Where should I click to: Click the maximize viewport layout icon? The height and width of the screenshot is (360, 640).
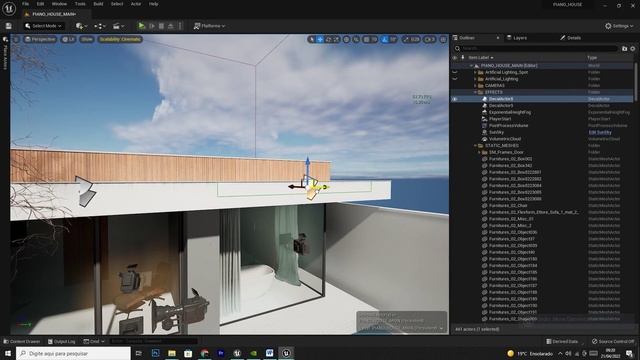pos(443,40)
